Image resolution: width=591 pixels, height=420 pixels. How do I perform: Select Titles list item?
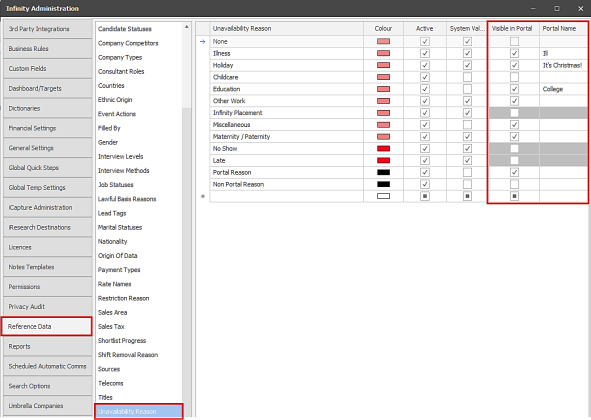105,397
